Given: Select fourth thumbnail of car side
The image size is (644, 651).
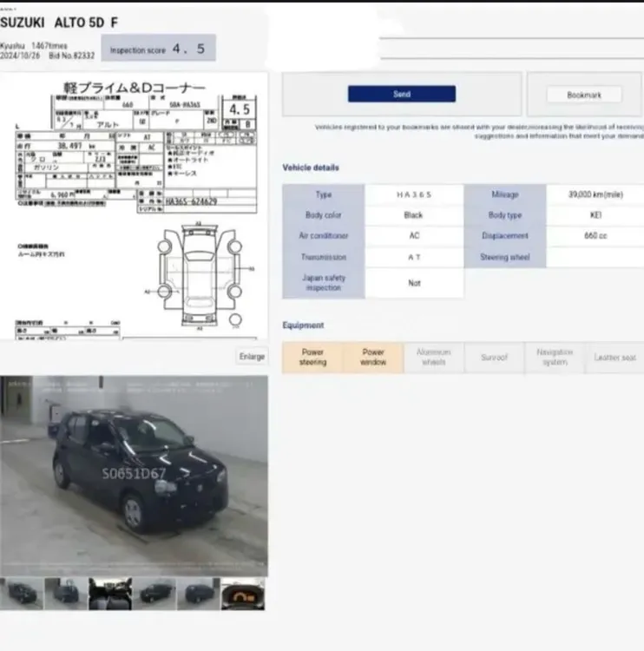Looking at the screenshot, I should (x=154, y=594).
